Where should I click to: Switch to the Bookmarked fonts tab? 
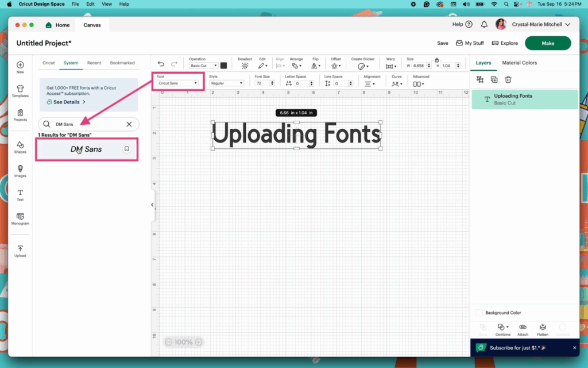click(x=122, y=63)
